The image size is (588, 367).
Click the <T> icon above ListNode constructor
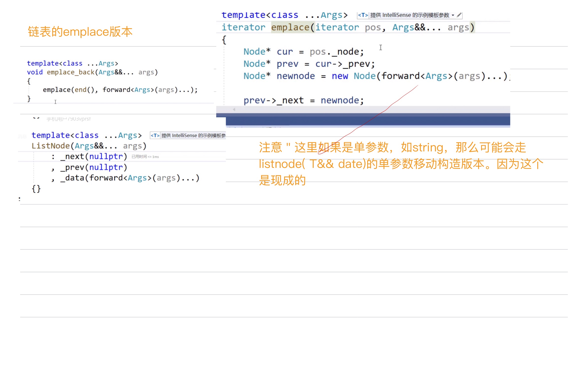[155, 135]
